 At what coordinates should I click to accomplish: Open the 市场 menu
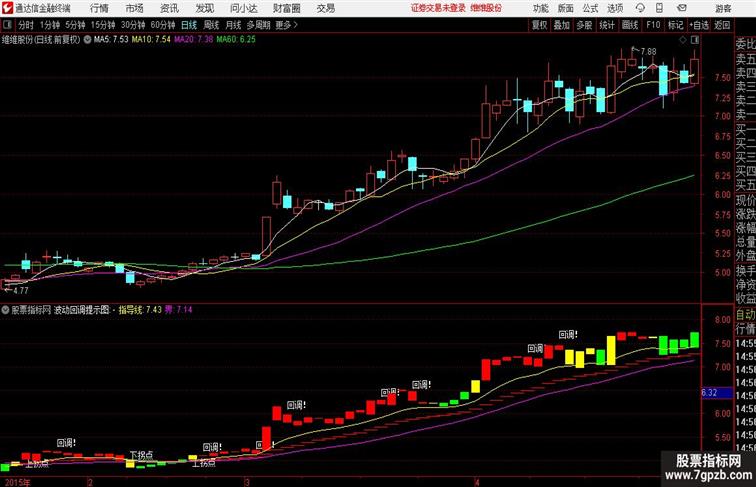pos(135,8)
